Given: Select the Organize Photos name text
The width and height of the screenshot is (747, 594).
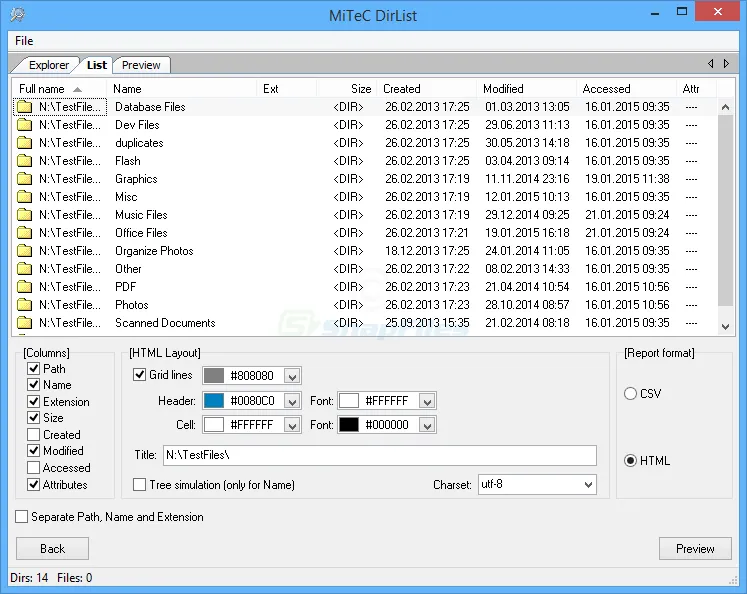Looking at the screenshot, I should point(154,251).
